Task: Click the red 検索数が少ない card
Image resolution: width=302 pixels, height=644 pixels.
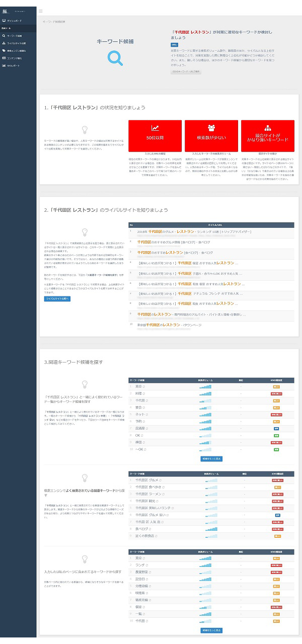Action: point(211,134)
